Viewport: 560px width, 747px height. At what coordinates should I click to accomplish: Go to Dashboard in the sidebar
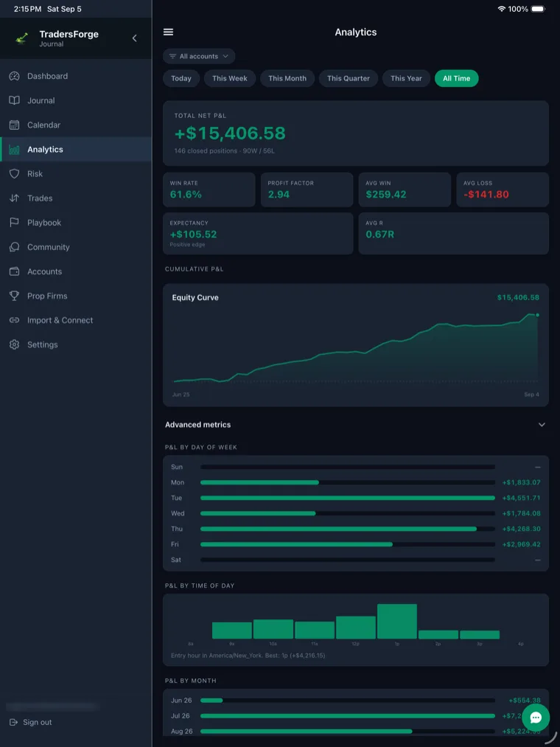[x=76, y=76]
